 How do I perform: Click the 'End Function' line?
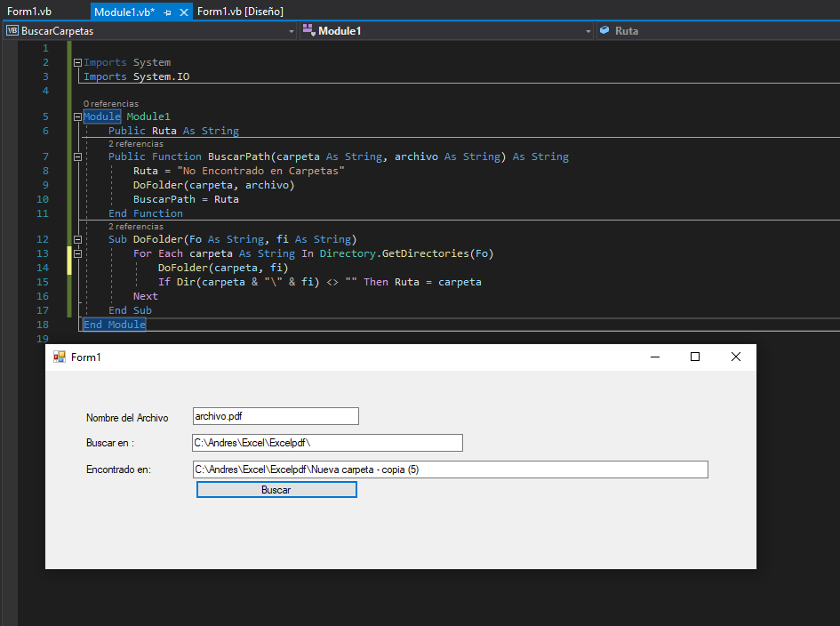point(146,213)
